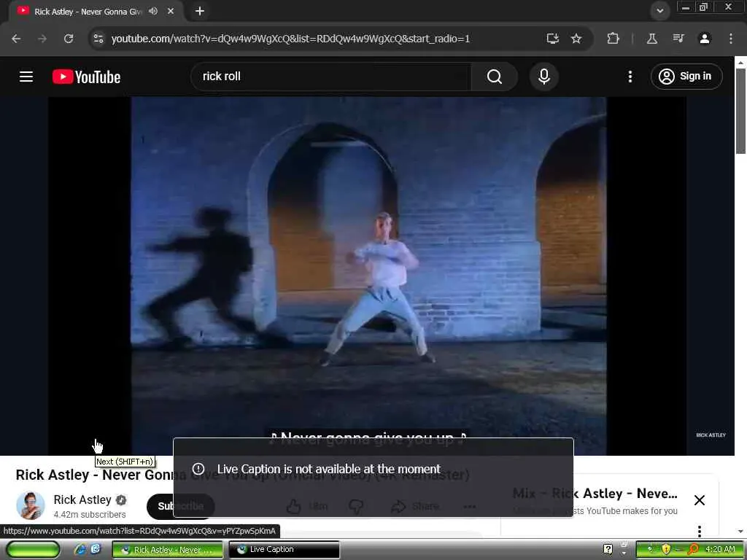This screenshot has width=747, height=560.
Task: Subscribe to Rick Astley channel
Action: click(181, 506)
